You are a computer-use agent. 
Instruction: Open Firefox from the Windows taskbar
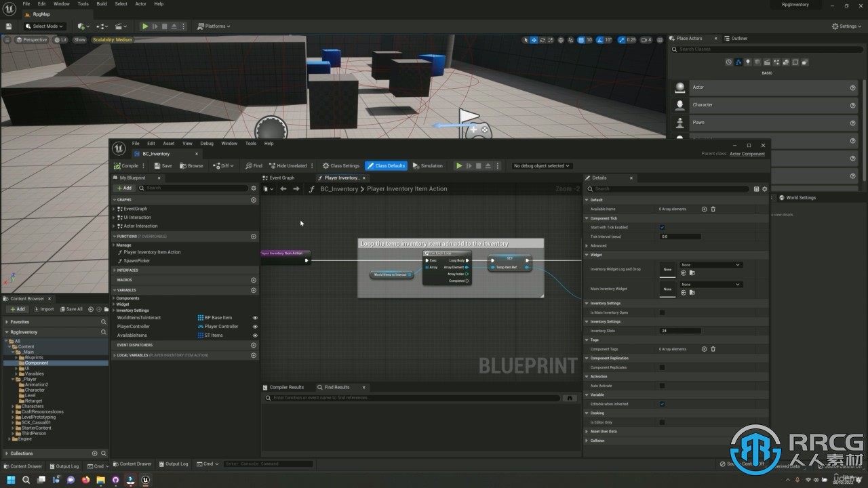85,480
